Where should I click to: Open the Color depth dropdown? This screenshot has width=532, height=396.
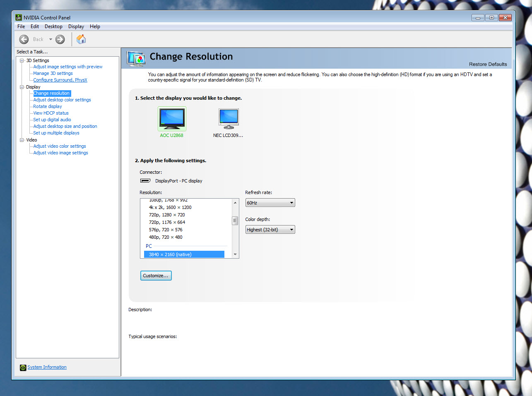point(270,230)
